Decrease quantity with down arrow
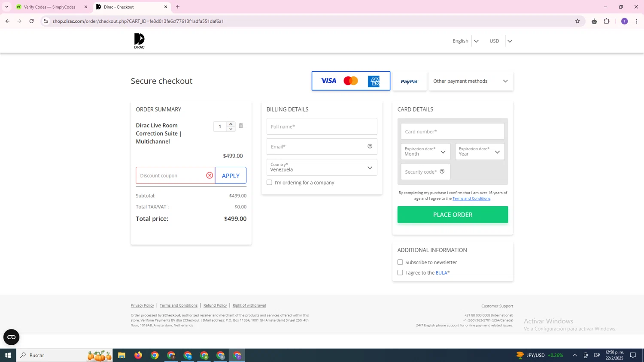 (231, 129)
